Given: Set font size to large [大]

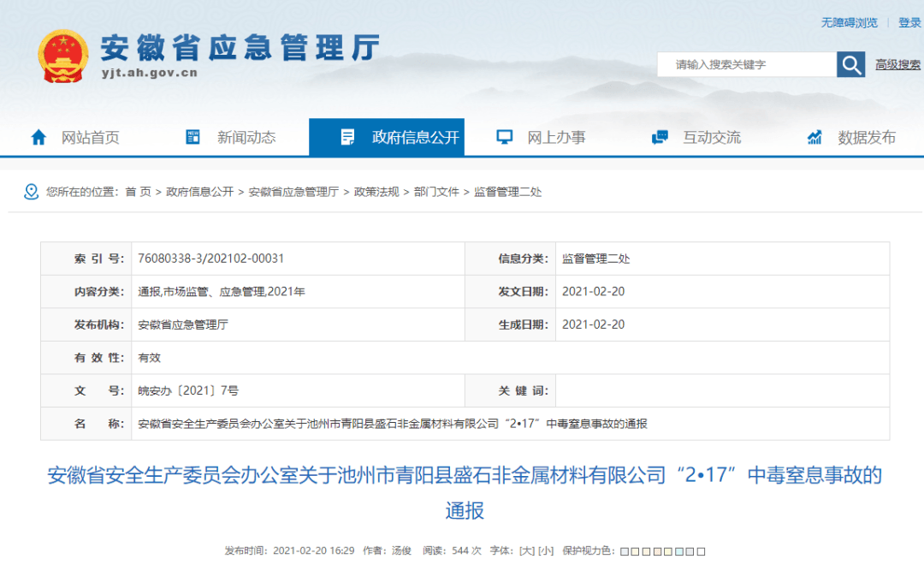Looking at the screenshot, I should coord(527,550).
